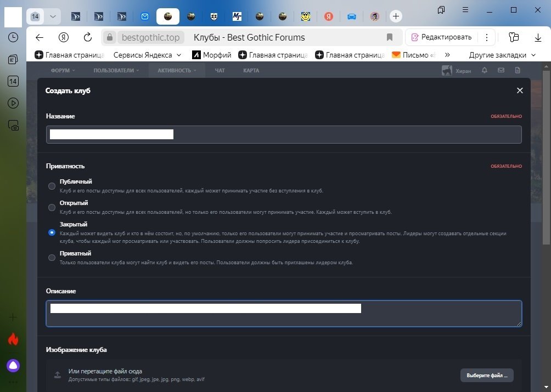
Task: Choose the Приватный privacy radio button
Action: click(x=52, y=258)
